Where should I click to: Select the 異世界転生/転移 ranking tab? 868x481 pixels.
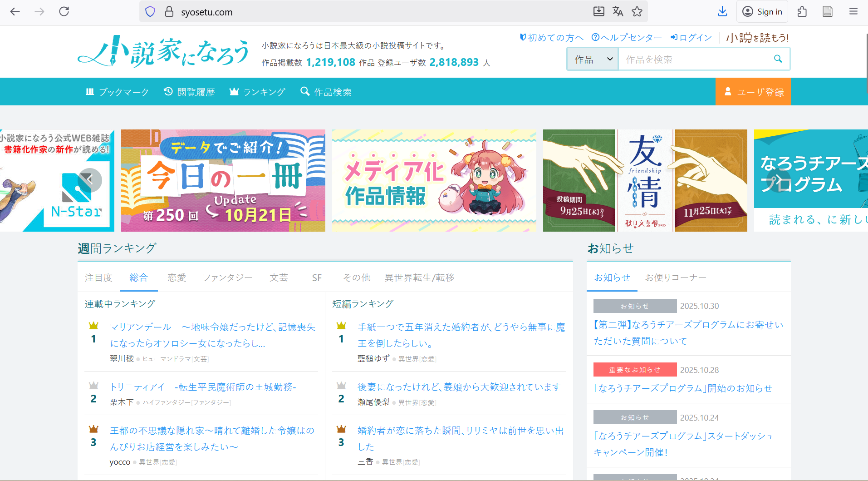click(x=419, y=278)
